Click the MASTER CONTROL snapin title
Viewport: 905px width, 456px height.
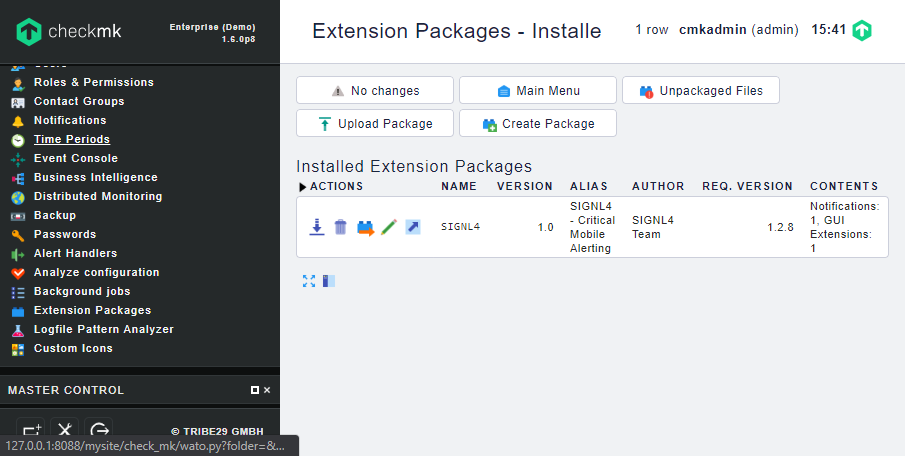[66, 390]
